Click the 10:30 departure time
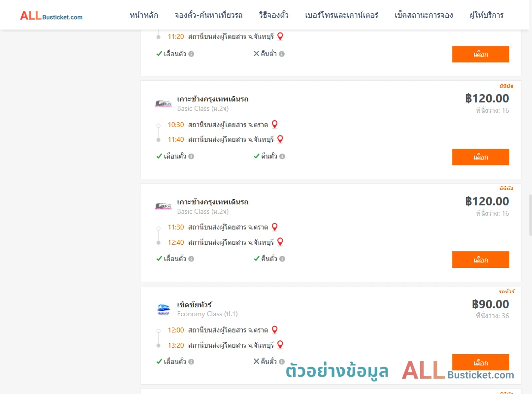532x394 pixels. coord(176,125)
